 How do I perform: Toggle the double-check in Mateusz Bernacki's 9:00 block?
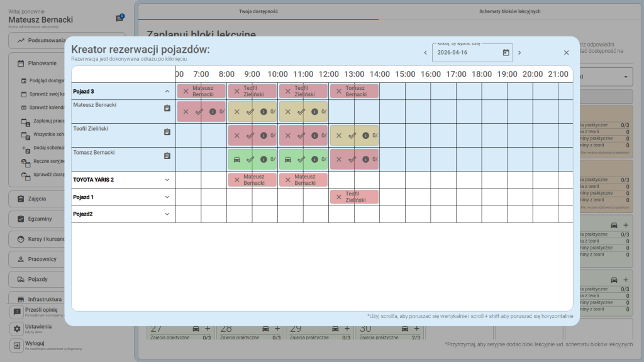tap(250, 112)
